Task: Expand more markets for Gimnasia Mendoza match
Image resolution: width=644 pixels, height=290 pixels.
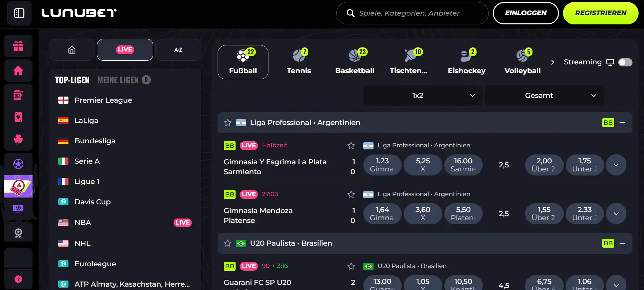Action: tap(616, 214)
